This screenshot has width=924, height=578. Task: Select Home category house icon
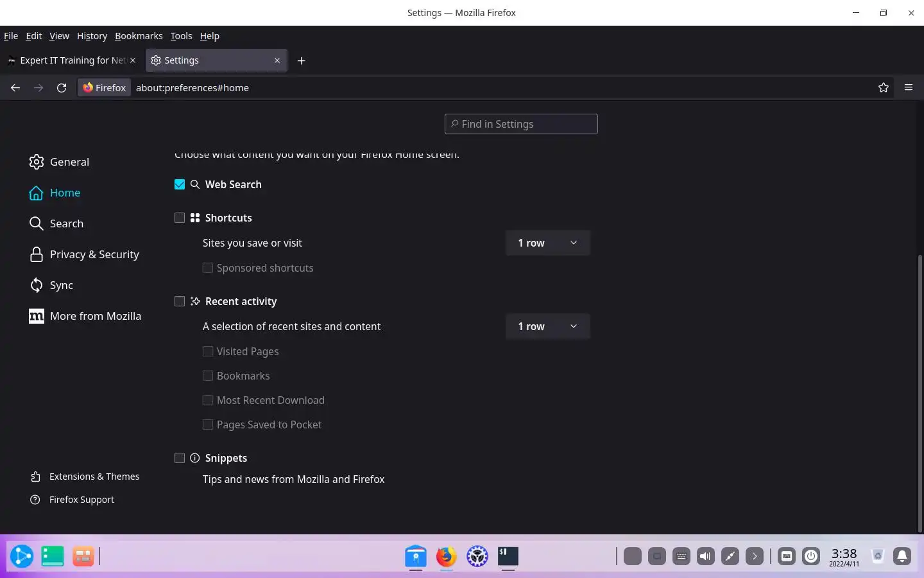tap(37, 193)
